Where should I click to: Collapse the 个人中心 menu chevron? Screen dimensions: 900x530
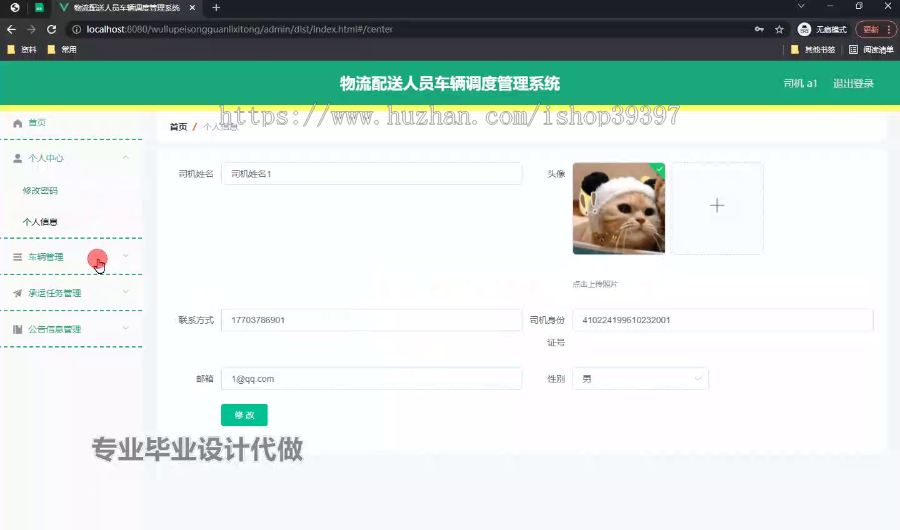pyautogui.click(x=126, y=157)
